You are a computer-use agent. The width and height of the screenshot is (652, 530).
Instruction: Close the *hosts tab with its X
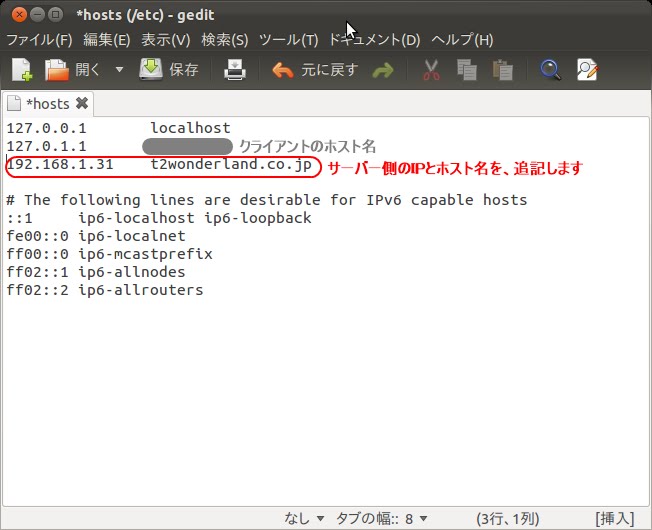(x=82, y=103)
